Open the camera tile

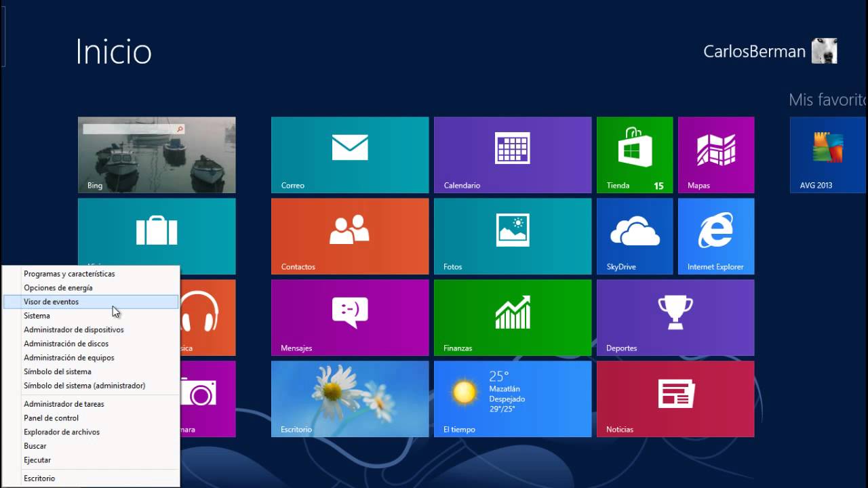[x=208, y=399]
